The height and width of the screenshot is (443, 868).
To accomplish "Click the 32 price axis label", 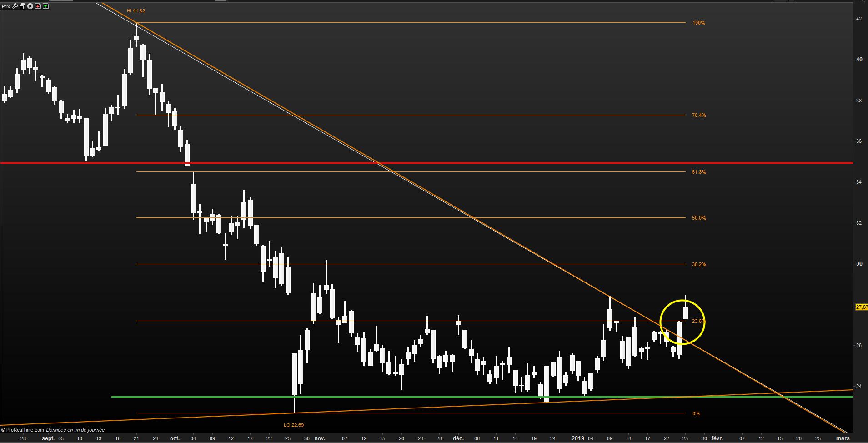I will [859, 223].
